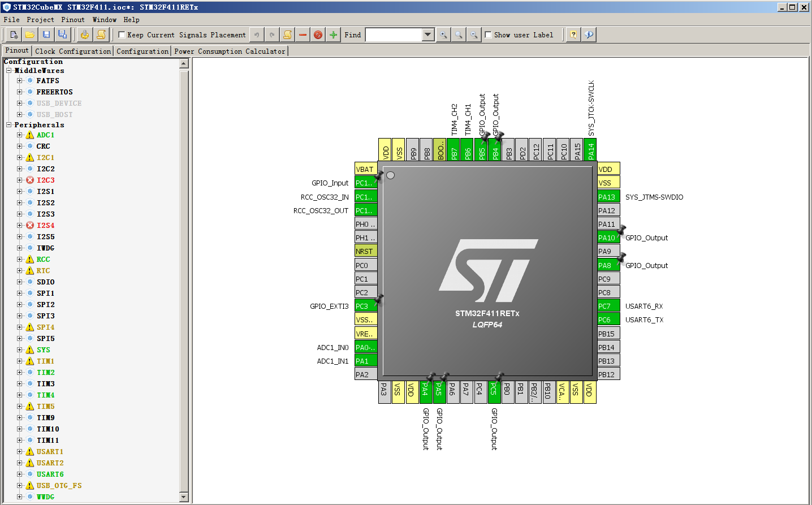Screen dimensions: 812x505
Task: Click pin PA13 on the chip
Action: pyautogui.click(x=608, y=197)
